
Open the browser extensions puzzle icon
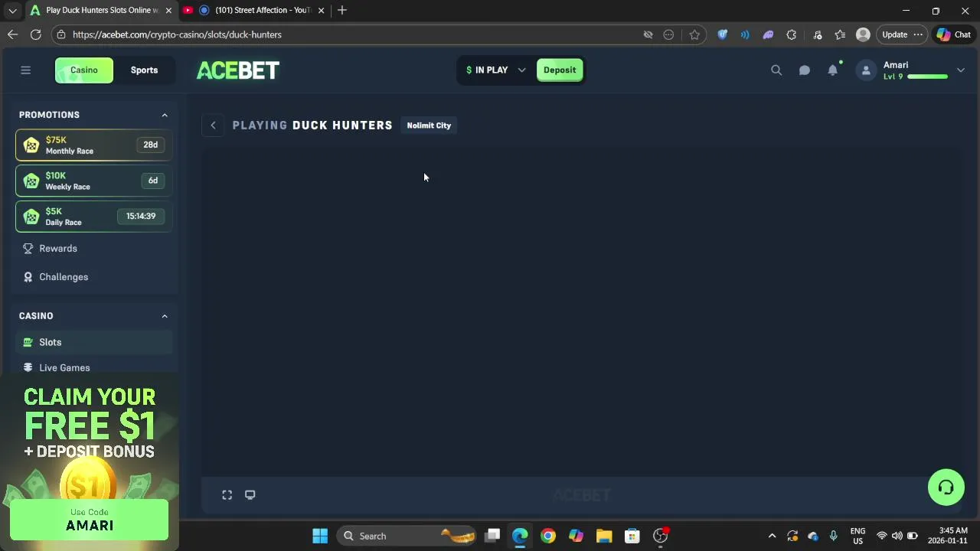792,34
